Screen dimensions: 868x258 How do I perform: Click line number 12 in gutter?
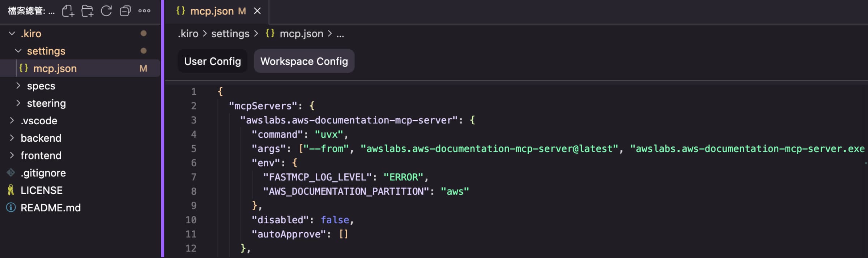191,248
